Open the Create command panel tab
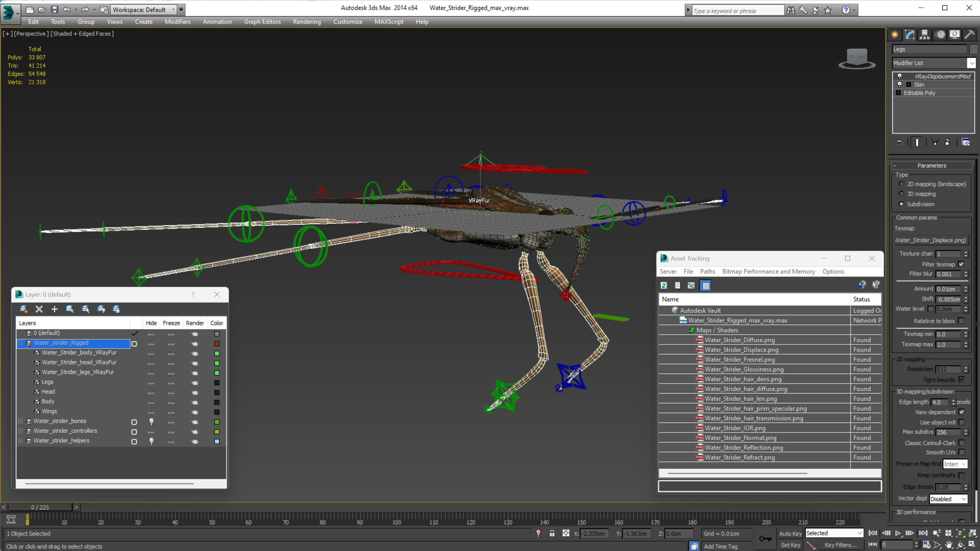The image size is (980, 551). click(895, 35)
